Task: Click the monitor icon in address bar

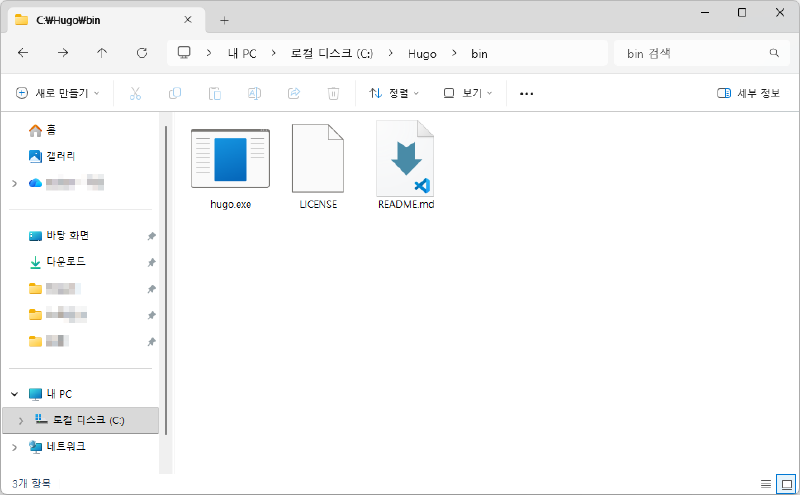Action: [184, 53]
